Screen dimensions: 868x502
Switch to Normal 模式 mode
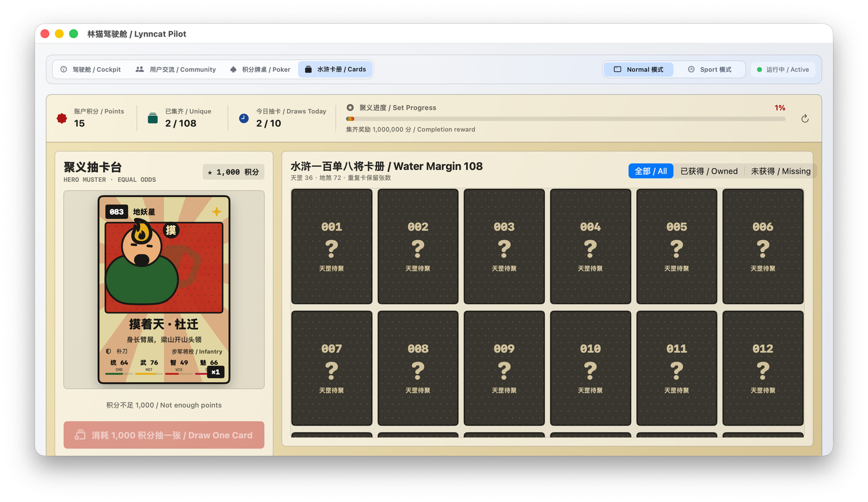[638, 69]
